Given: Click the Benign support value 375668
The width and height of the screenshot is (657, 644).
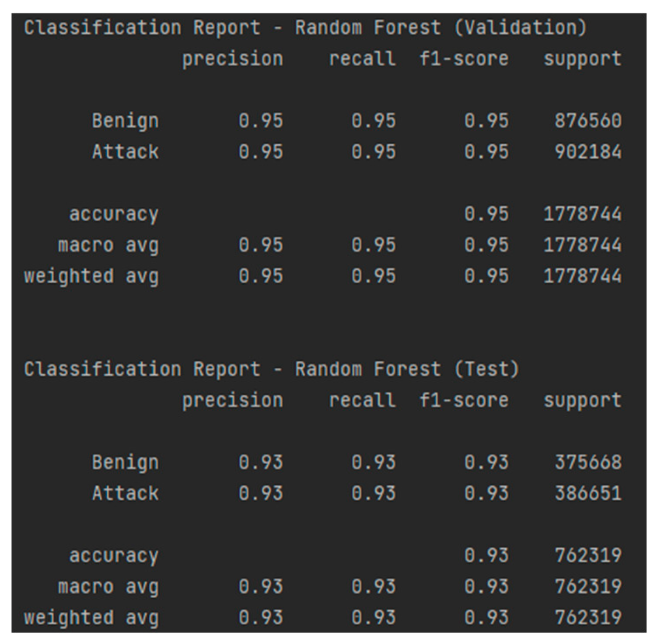Looking at the screenshot, I should (x=588, y=463).
